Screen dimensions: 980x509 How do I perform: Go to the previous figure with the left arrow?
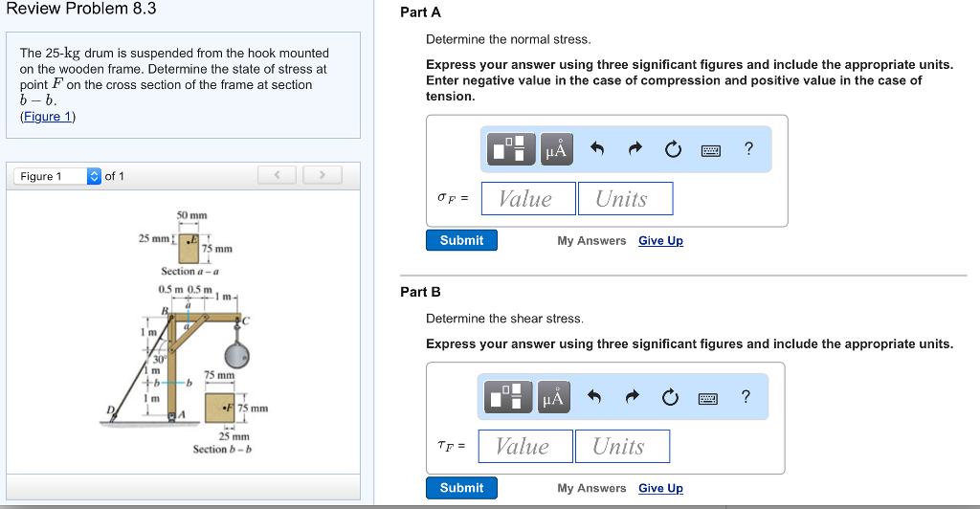[278, 175]
